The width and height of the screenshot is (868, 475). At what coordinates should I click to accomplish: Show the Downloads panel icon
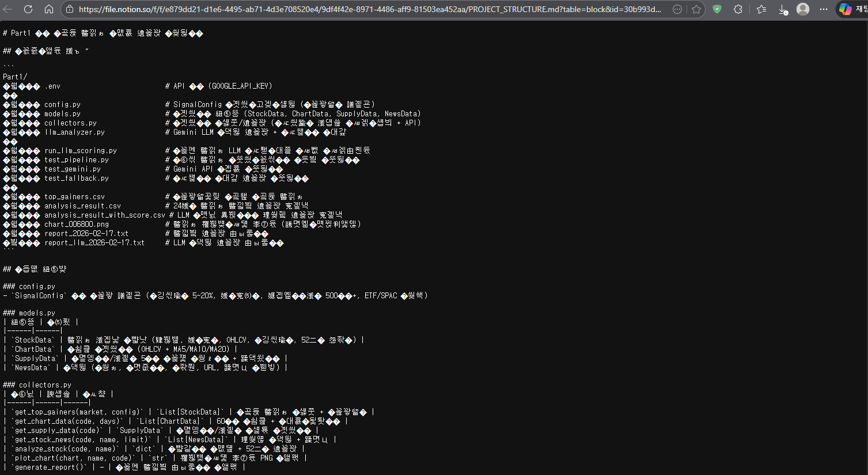782,9
